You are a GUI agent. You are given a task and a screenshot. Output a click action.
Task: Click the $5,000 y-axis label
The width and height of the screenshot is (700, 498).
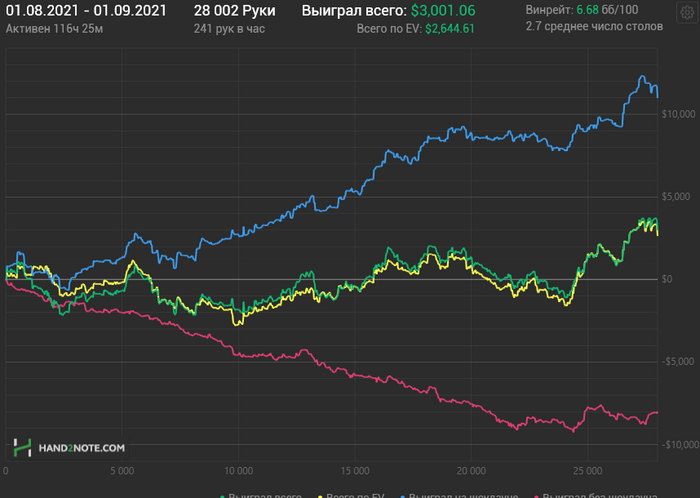(676, 197)
